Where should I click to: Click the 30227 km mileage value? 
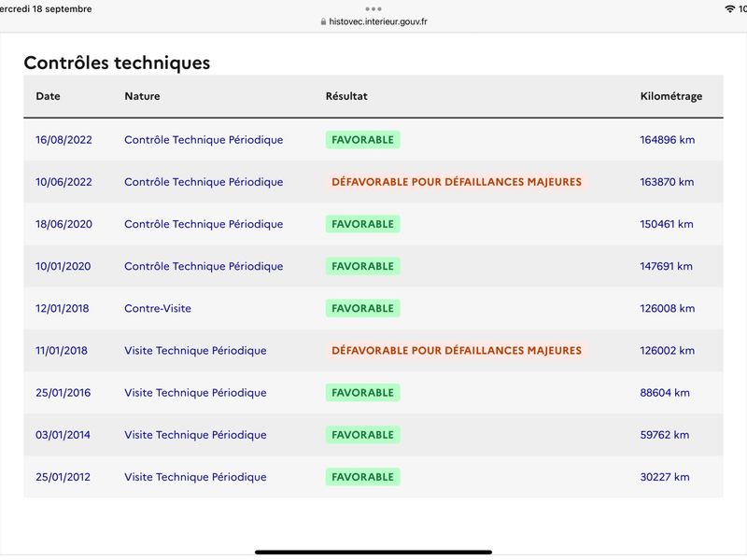[665, 477]
